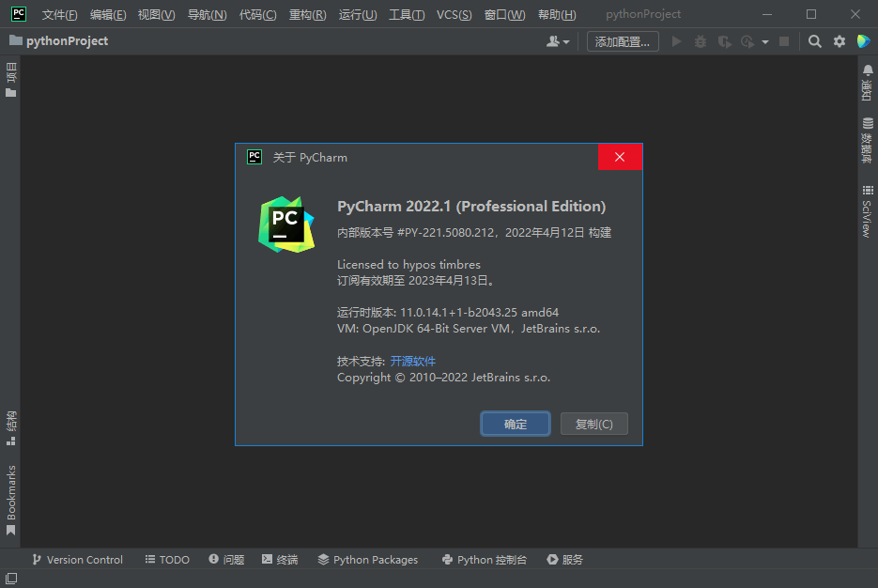Show the Structure tool window

(x=10, y=427)
